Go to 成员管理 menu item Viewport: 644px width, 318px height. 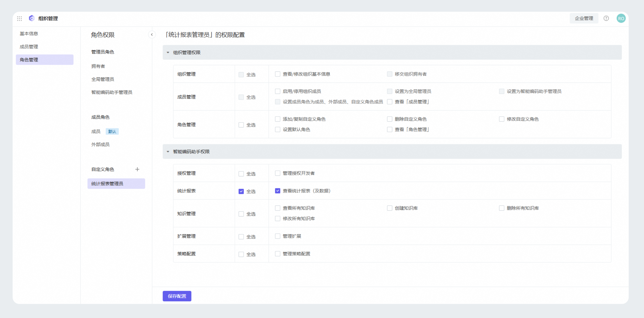point(29,47)
